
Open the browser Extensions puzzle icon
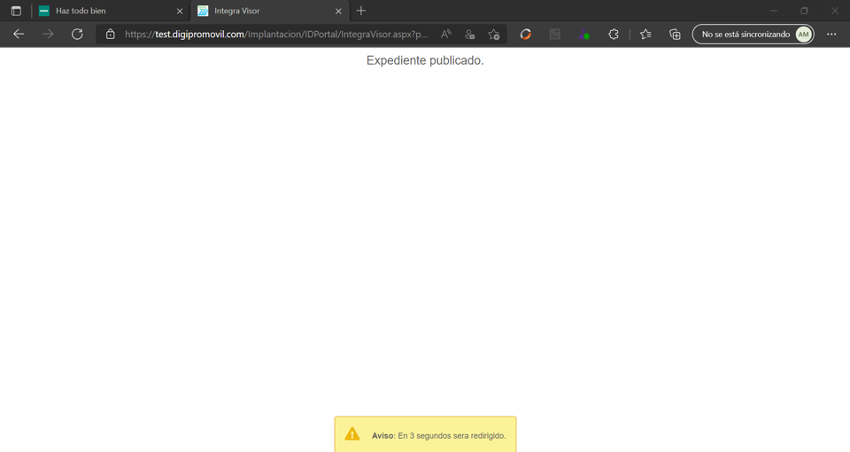[x=613, y=34]
